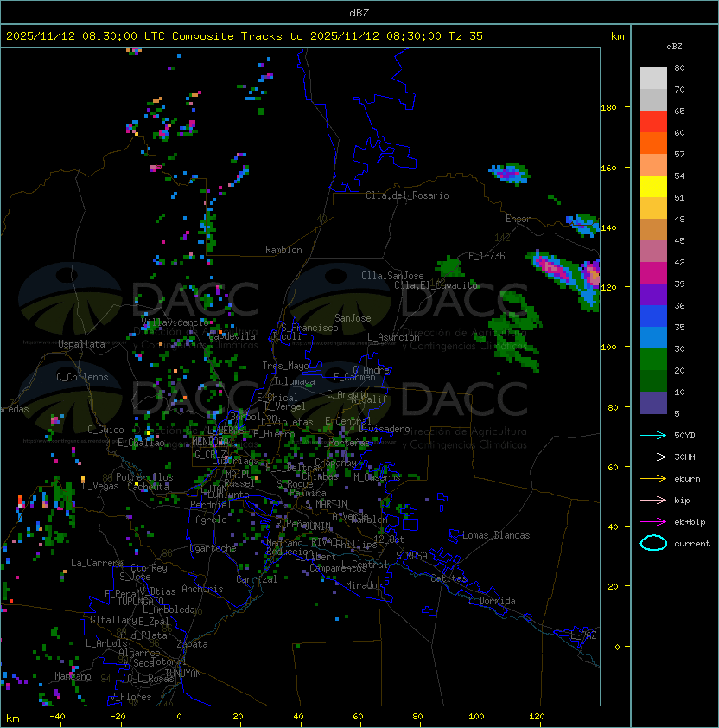
Task: Select the red swatch between 65 and 60 dBZ
Action: pos(653,122)
